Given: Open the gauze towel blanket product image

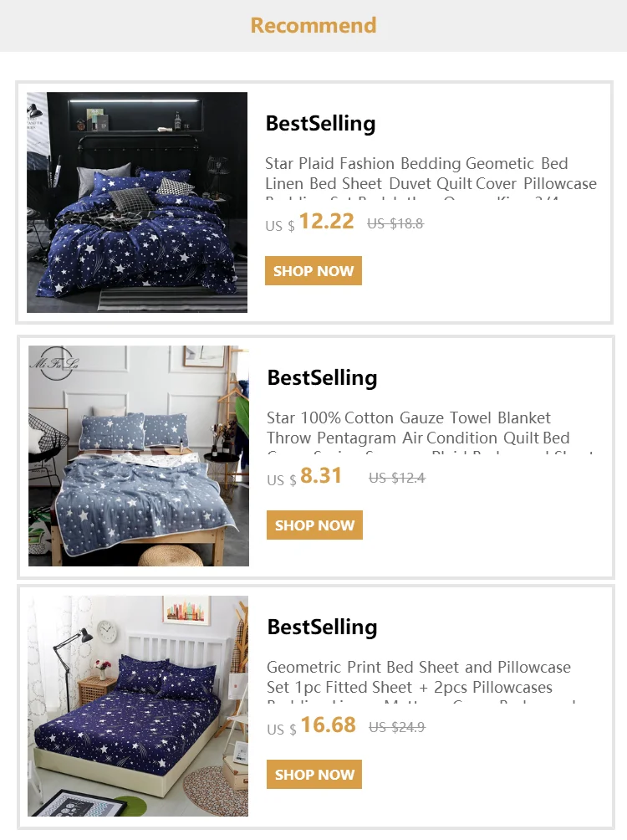Looking at the screenshot, I should (x=139, y=456).
